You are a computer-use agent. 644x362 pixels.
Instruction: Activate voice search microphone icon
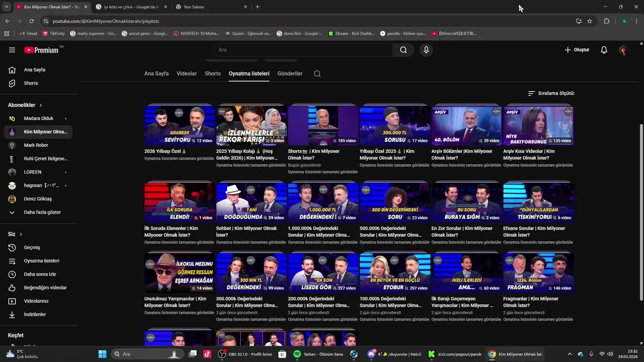pos(426,50)
